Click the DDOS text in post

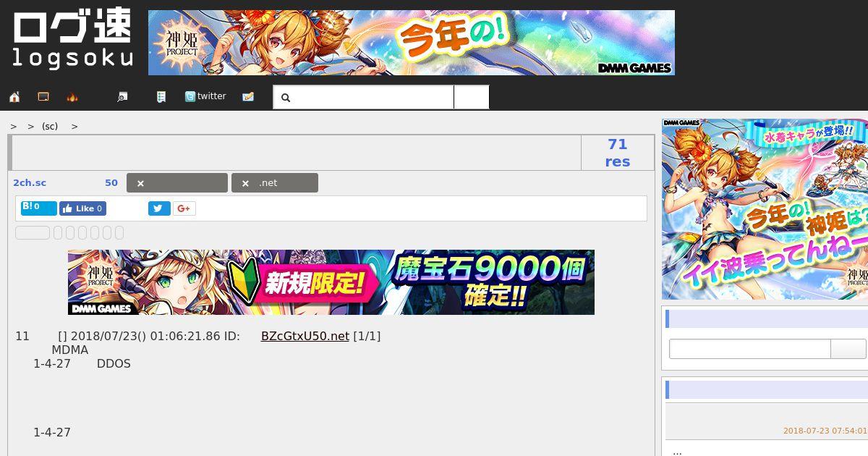114,363
